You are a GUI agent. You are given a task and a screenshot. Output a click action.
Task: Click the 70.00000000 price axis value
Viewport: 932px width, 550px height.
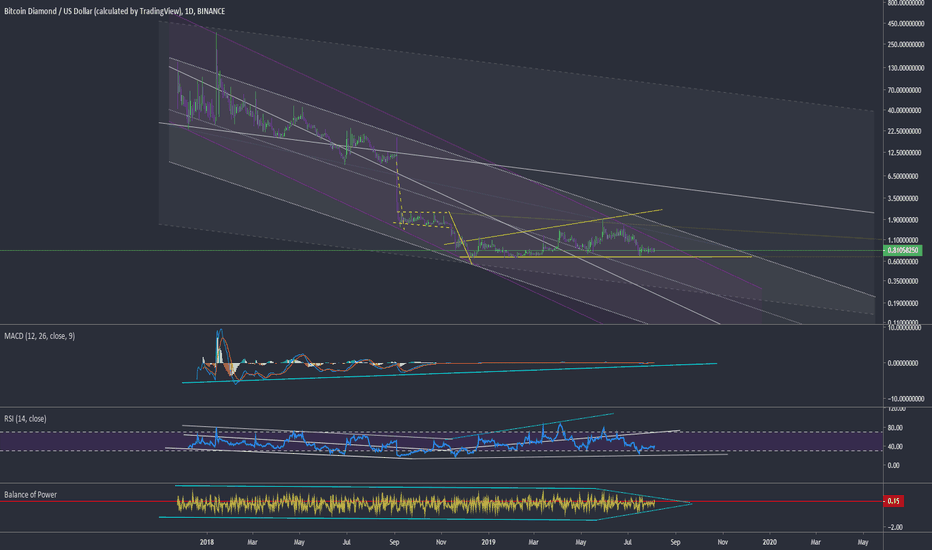point(906,90)
